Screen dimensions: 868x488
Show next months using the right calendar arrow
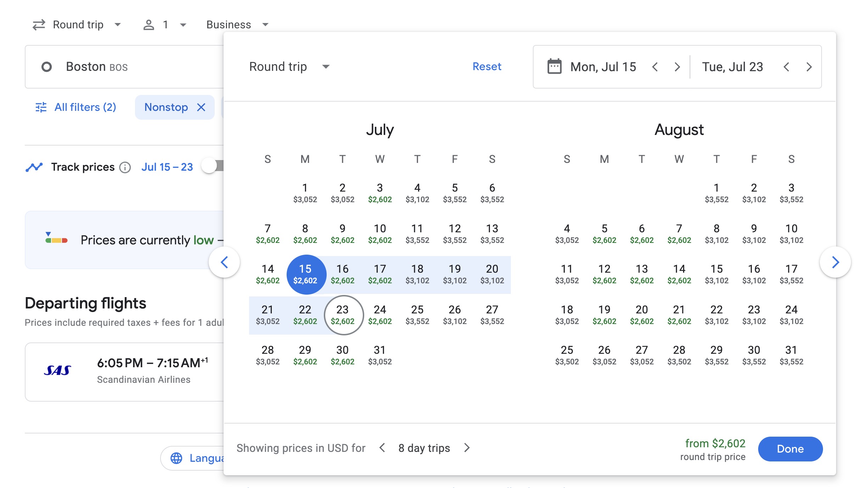point(836,262)
